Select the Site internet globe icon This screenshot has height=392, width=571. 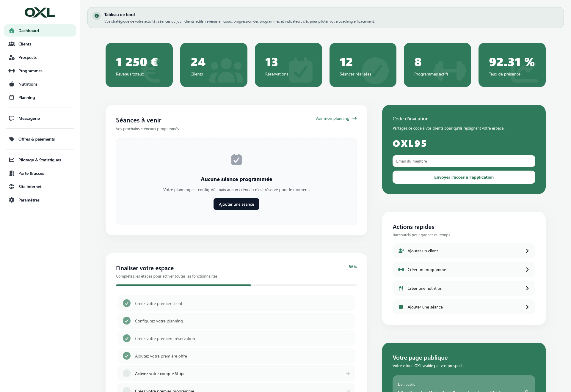(12, 186)
